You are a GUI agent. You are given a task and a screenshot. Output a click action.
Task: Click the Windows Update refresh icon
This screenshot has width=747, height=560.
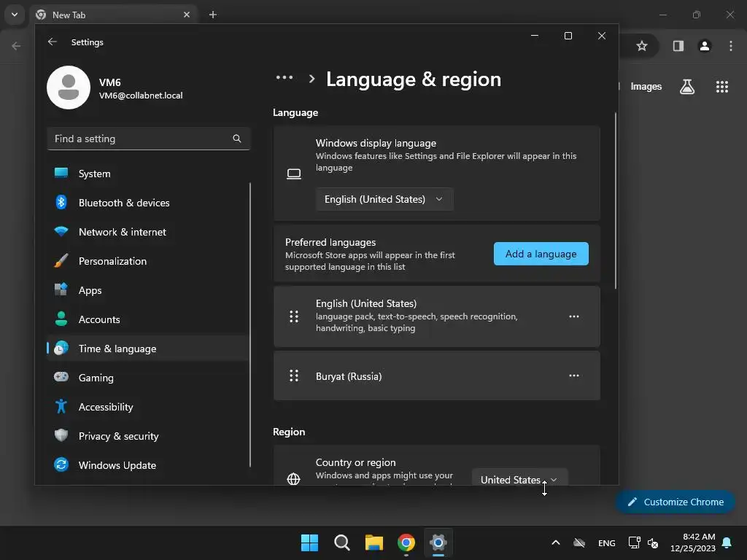(61, 464)
